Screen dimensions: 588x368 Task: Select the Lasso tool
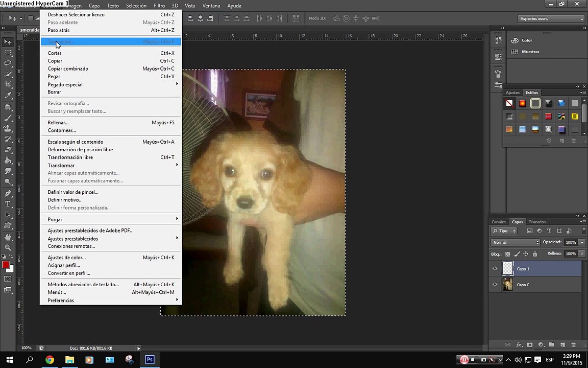click(8, 63)
